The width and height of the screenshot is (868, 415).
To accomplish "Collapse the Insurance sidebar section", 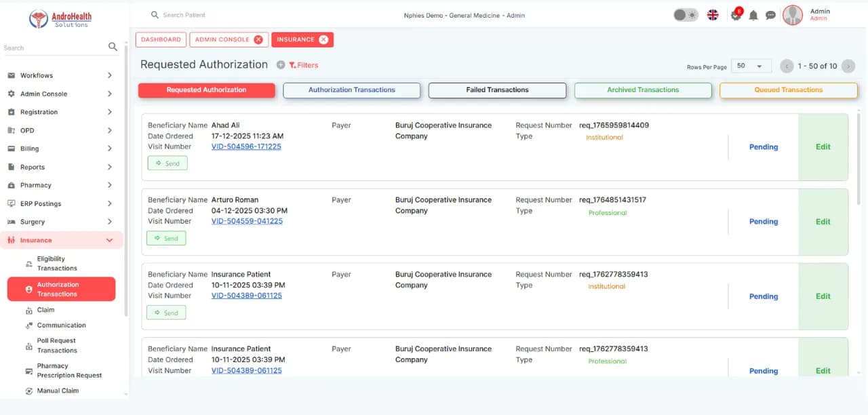I will click(x=110, y=240).
